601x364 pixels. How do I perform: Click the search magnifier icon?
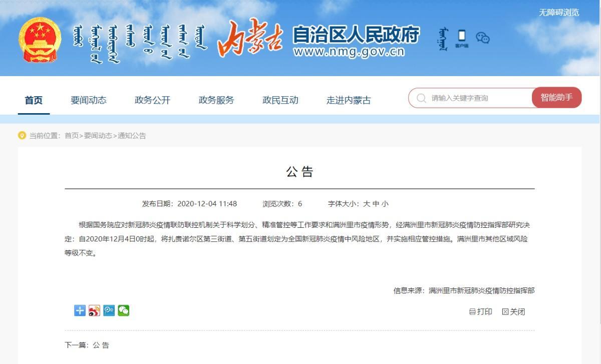[422, 98]
